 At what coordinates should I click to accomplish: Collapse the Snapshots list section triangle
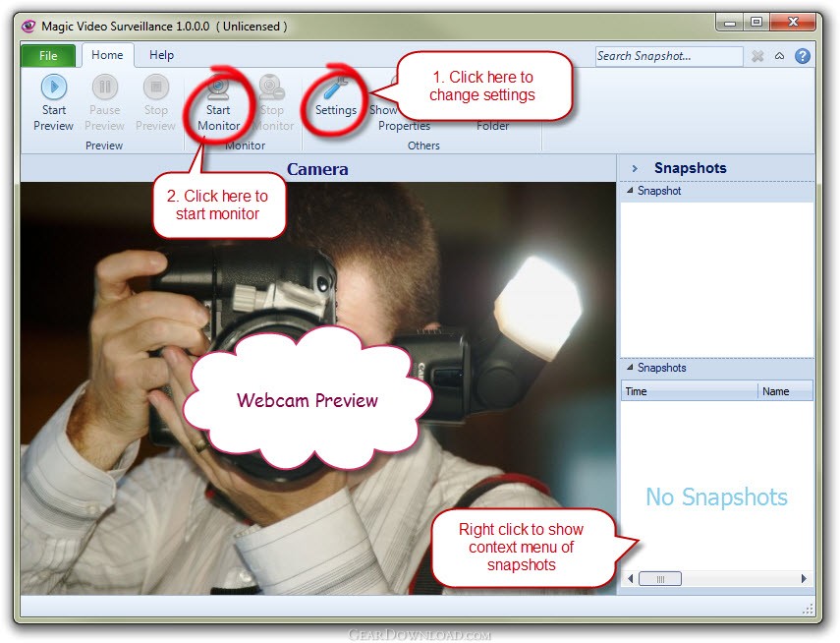630,368
